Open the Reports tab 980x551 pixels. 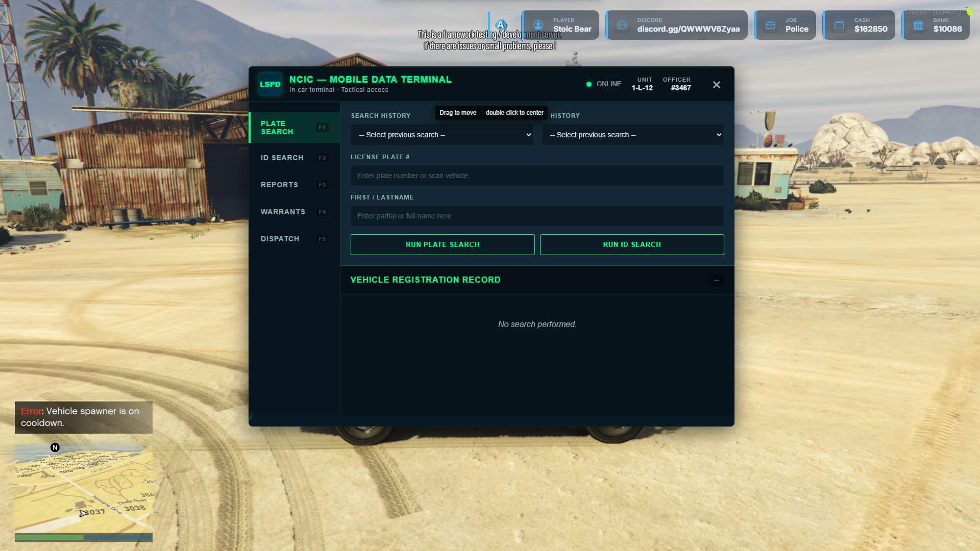pos(295,185)
